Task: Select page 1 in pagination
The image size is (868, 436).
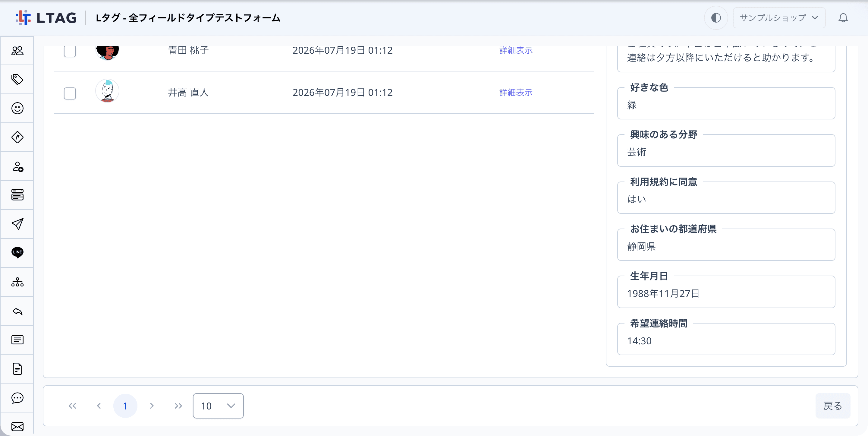Action: click(125, 406)
